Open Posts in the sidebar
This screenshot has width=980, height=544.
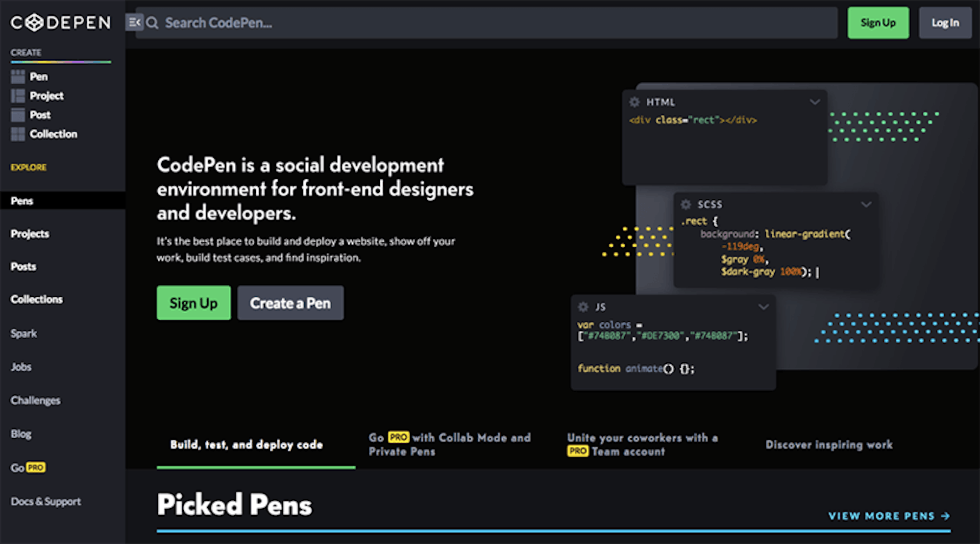pos(24,266)
